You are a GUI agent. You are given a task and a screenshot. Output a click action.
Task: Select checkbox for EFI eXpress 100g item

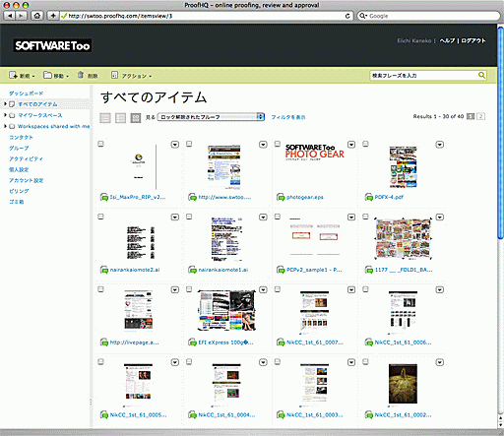(x=189, y=289)
